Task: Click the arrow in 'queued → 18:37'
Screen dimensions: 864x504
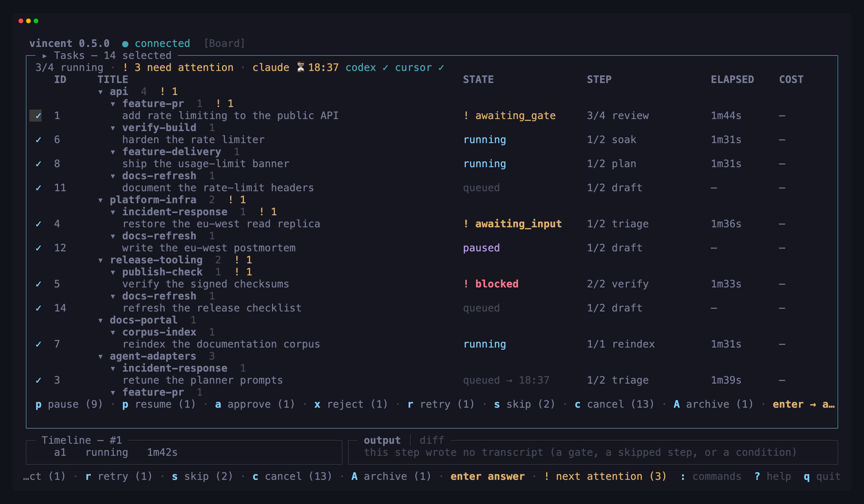Action: [x=509, y=381]
